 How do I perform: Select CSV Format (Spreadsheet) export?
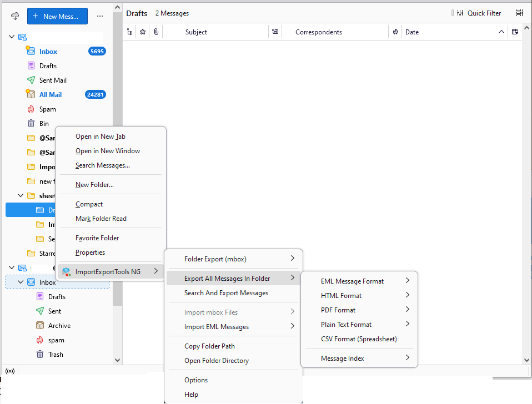coord(359,339)
